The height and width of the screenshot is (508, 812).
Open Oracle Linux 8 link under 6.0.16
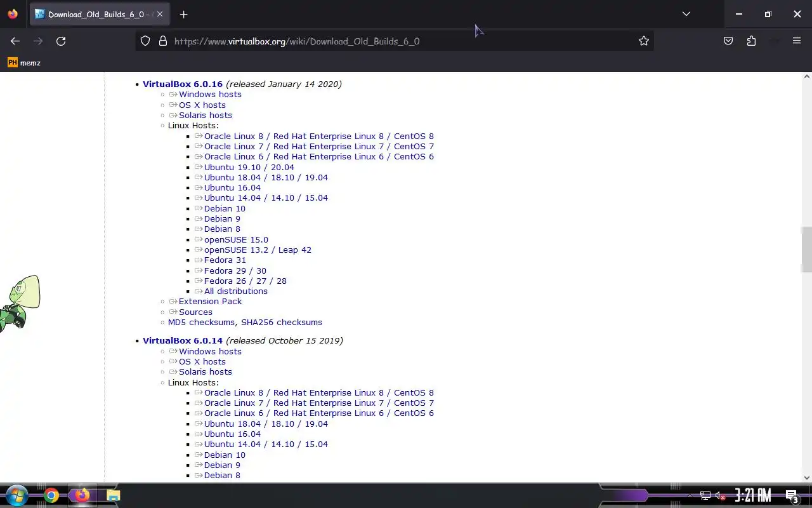pos(318,136)
